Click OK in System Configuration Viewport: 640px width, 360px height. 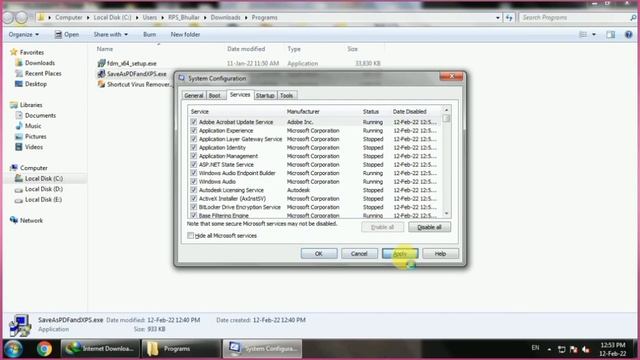tap(319, 253)
